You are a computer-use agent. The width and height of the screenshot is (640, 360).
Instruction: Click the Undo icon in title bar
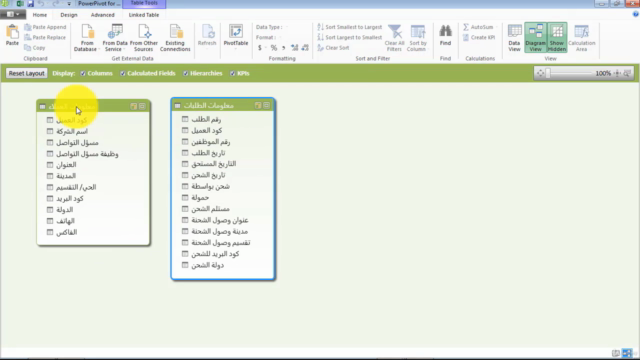point(41,4)
